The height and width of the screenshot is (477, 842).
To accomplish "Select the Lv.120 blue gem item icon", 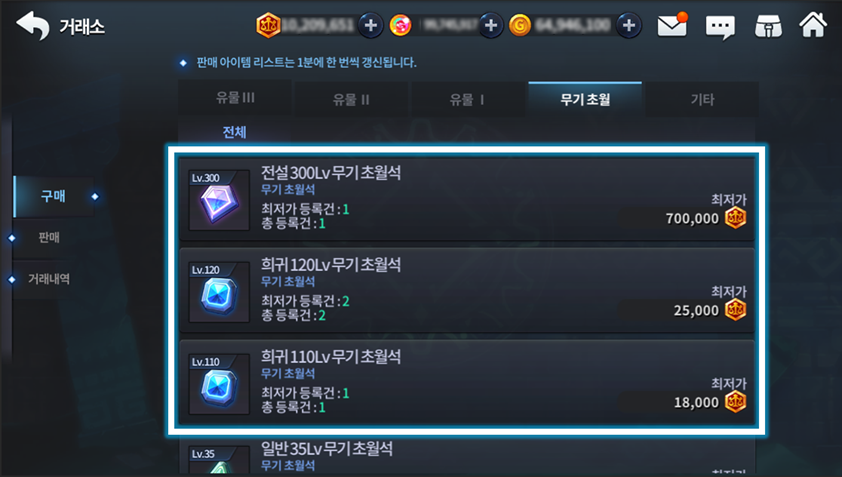I will pos(219,292).
